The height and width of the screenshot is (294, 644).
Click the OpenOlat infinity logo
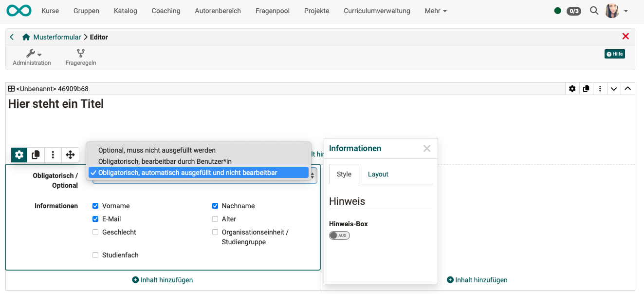click(19, 11)
